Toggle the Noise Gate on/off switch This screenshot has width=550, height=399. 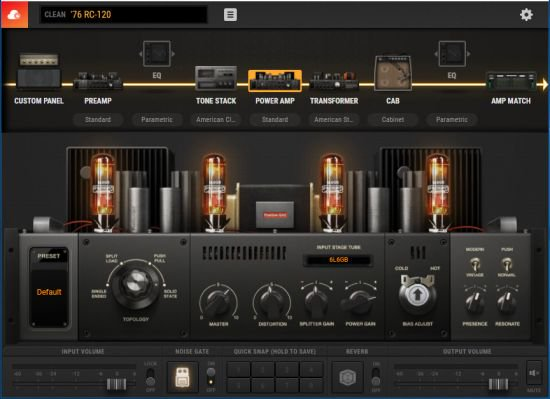click(211, 377)
